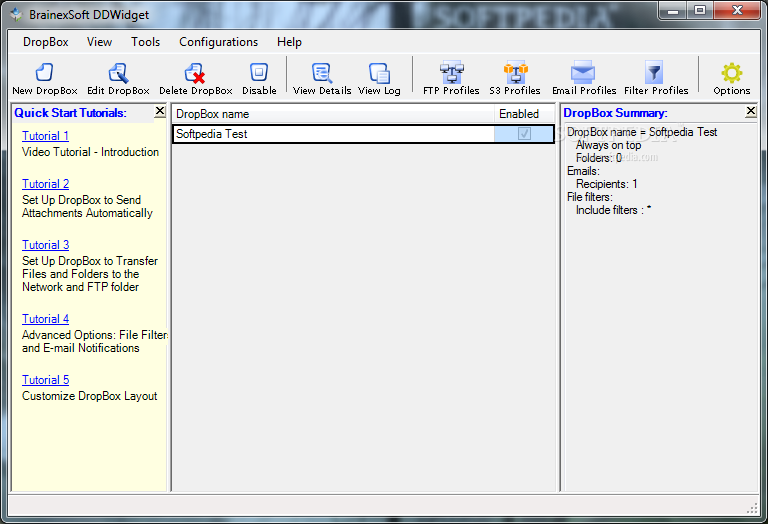Close the DDWidget window

pos(738,11)
